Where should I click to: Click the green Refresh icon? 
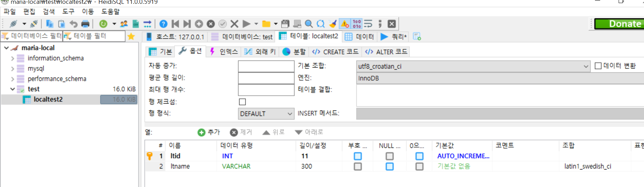pyautogui.click(x=103, y=24)
